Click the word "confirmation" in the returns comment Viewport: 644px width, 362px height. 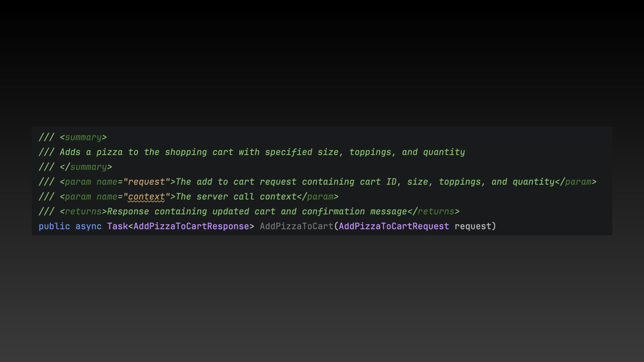pos(333,212)
